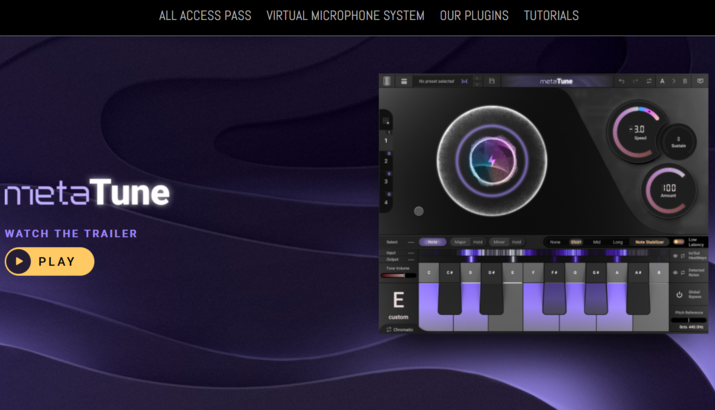The width and height of the screenshot is (715, 410).
Task: Click the redo arrow in metaTune toolbar
Action: click(x=634, y=81)
